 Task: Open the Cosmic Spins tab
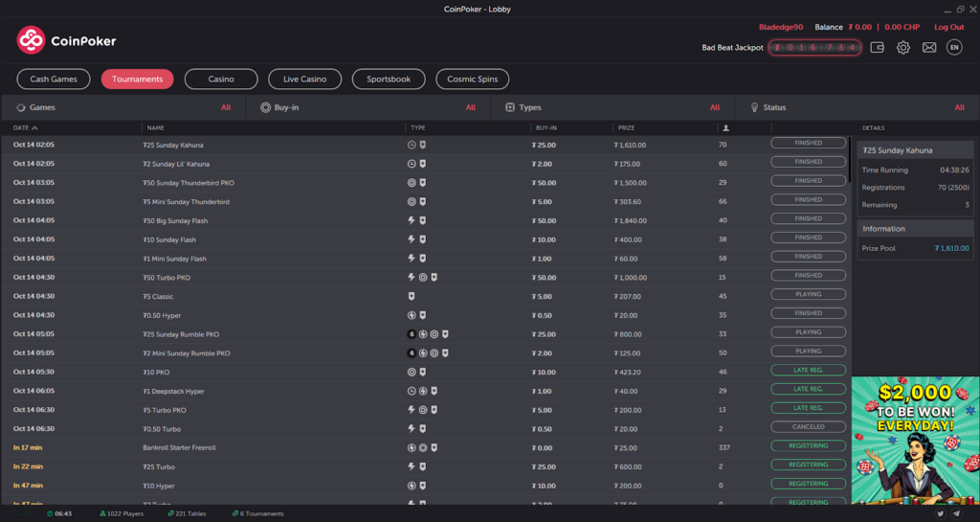tap(472, 79)
